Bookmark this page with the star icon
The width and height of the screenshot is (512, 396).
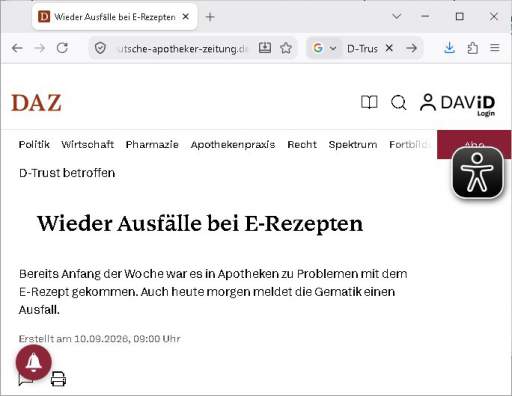(x=286, y=48)
